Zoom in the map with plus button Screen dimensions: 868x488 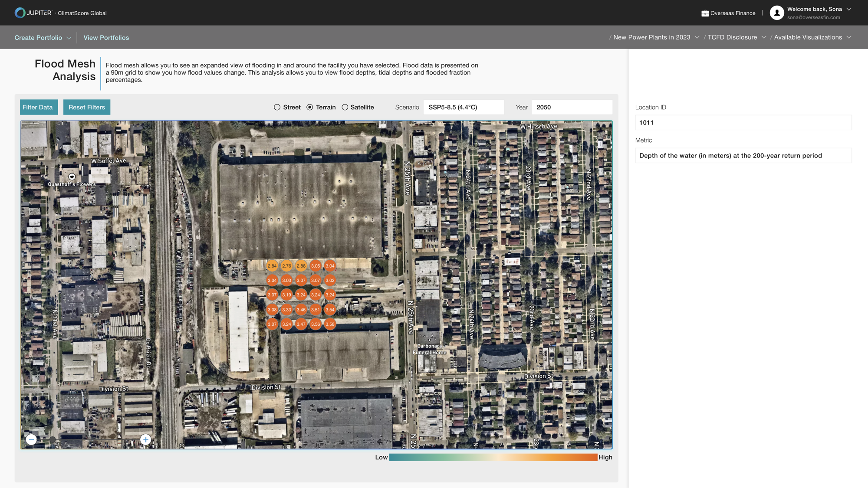click(146, 439)
